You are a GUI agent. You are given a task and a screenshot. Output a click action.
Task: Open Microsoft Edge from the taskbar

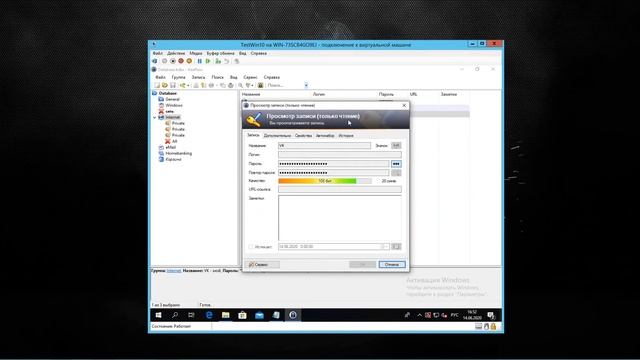(x=209, y=315)
